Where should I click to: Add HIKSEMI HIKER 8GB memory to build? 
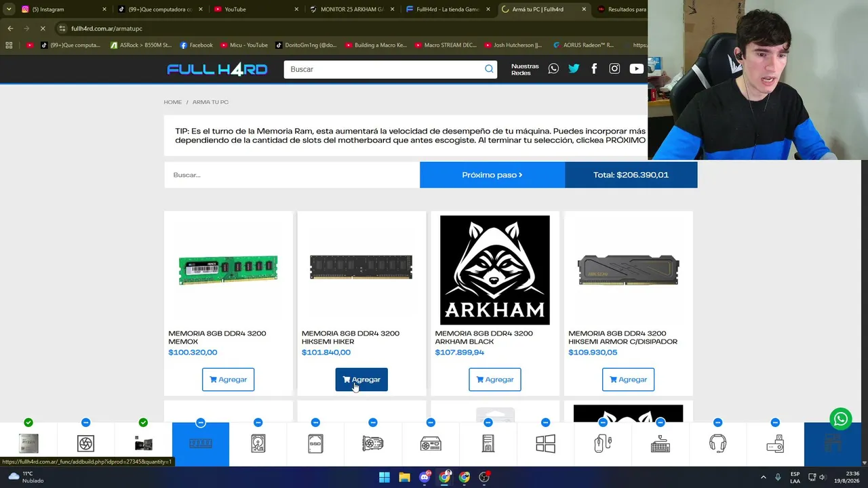[x=361, y=380]
